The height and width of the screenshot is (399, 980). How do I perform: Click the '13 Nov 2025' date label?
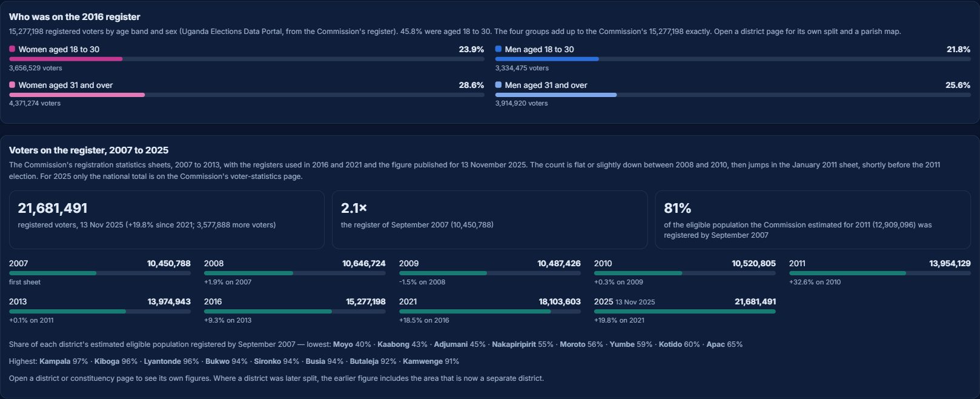coord(635,302)
